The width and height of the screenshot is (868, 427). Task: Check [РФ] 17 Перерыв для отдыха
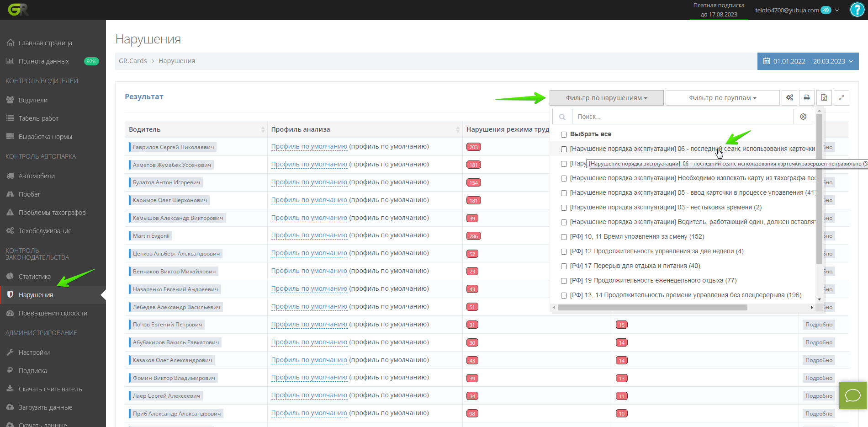(564, 266)
